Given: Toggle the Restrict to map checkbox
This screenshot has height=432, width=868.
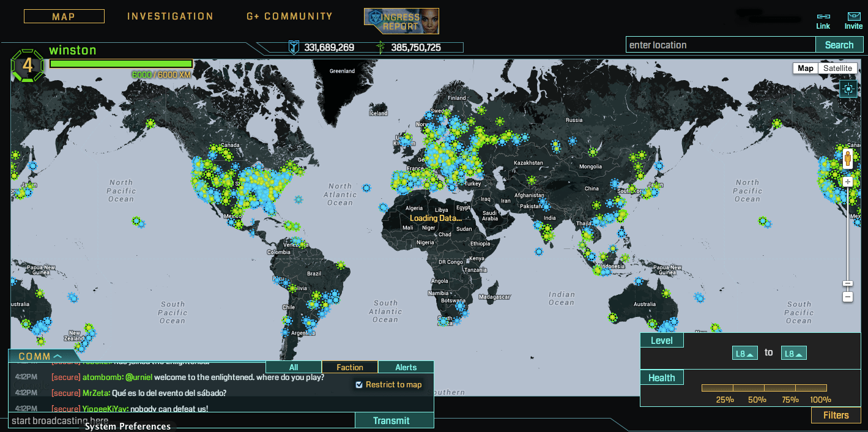Looking at the screenshot, I should pyautogui.click(x=360, y=384).
